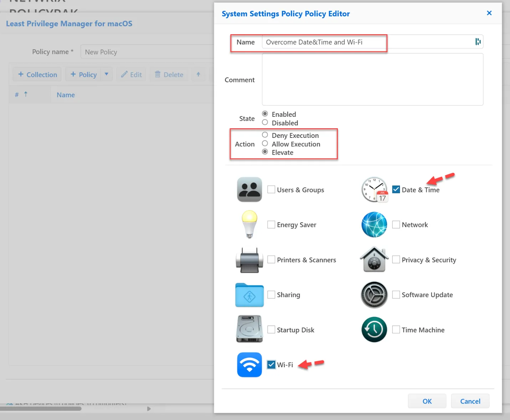Cancel the policy editor dialog
Image resolution: width=510 pixels, height=420 pixels.
coord(470,401)
